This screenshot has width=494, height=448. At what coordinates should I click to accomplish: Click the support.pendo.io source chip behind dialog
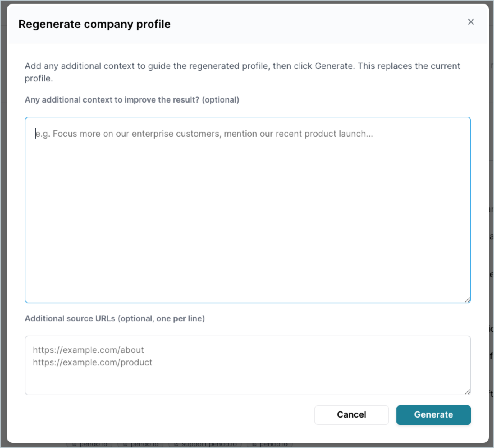[x=205, y=445]
